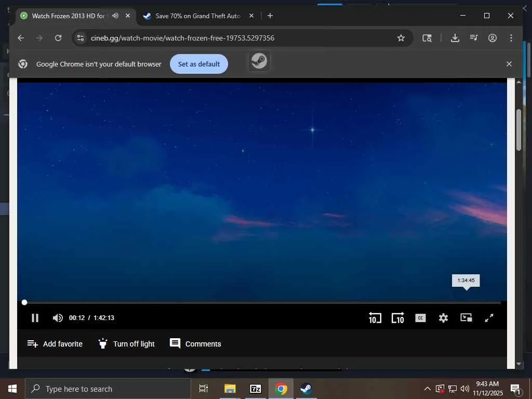Open Chrome profile icon

pos(493,38)
